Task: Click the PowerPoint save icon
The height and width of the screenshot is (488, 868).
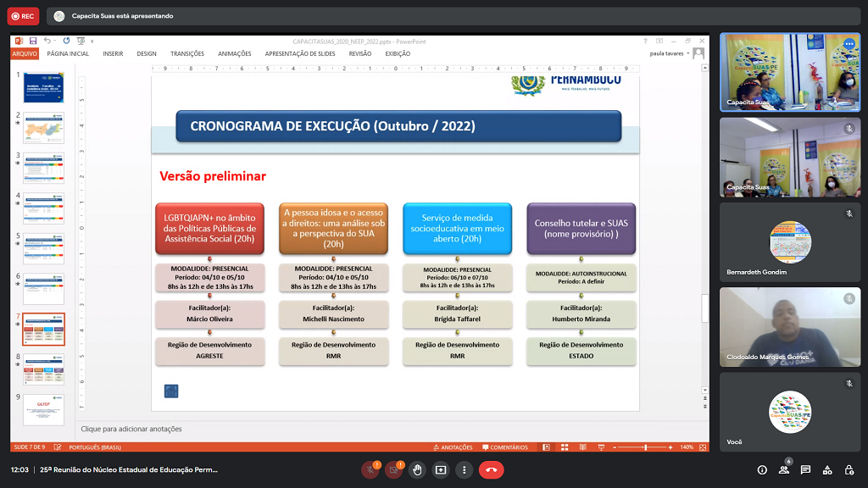Action: [33, 41]
